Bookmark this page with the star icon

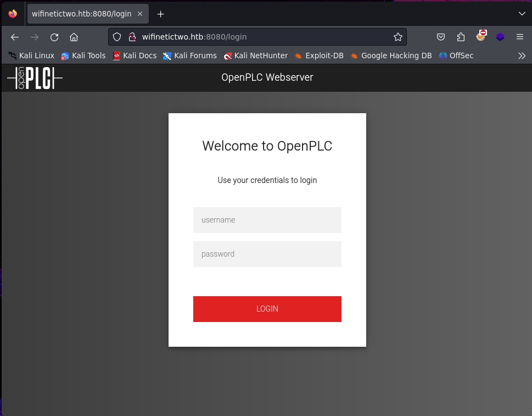coord(398,37)
